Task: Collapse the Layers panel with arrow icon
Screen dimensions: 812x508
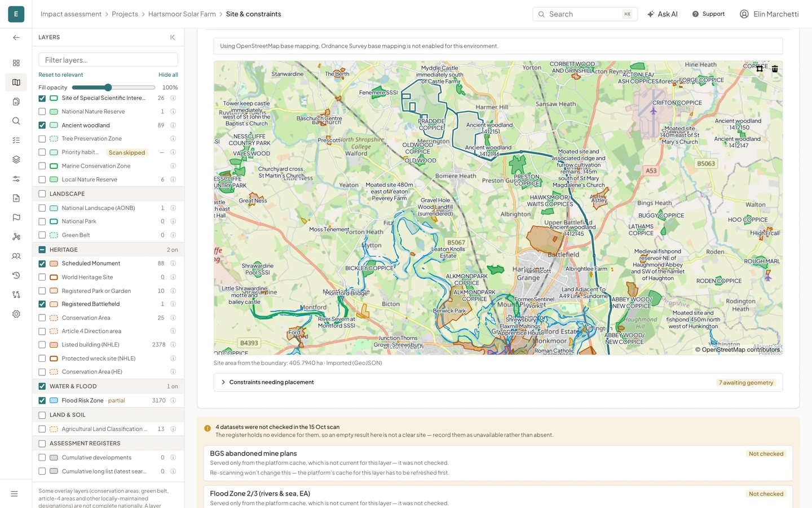Action: pyautogui.click(x=173, y=37)
